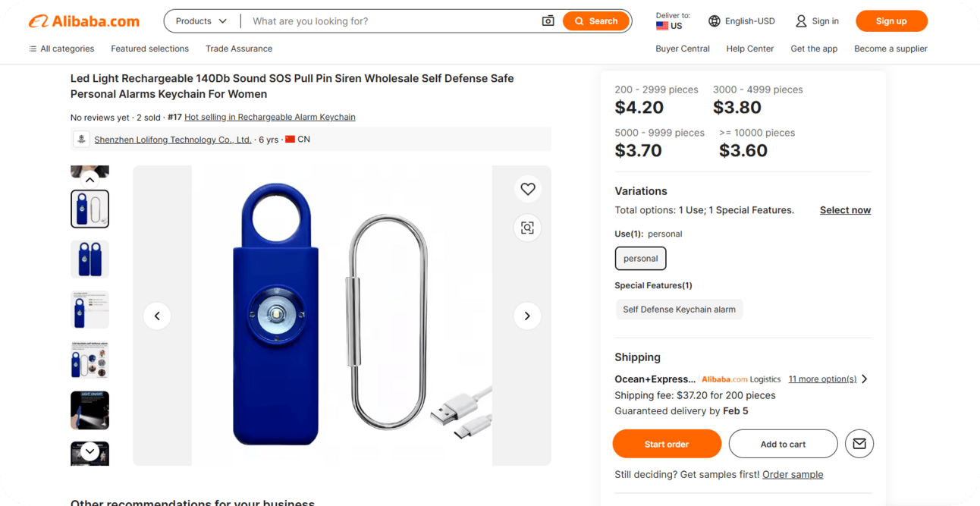The image size is (980, 506).
Task: Open the find similar image scan icon
Action: click(x=528, y=228)
